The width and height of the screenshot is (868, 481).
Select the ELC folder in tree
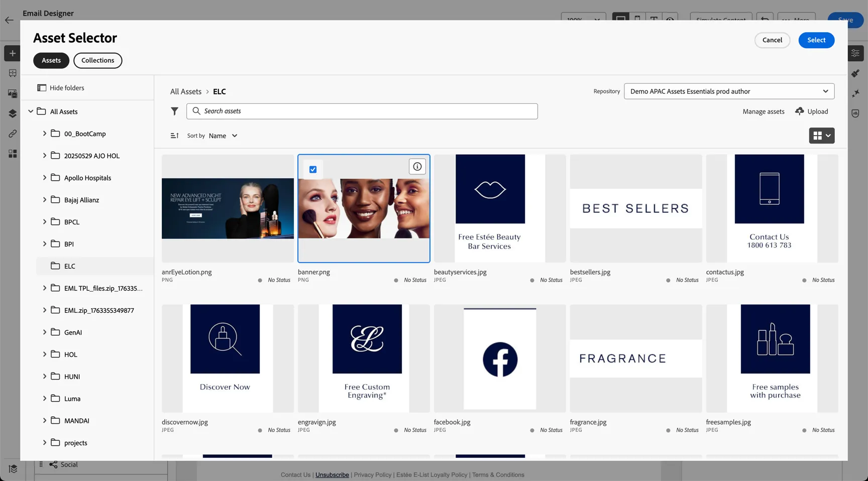coord(95,266)
